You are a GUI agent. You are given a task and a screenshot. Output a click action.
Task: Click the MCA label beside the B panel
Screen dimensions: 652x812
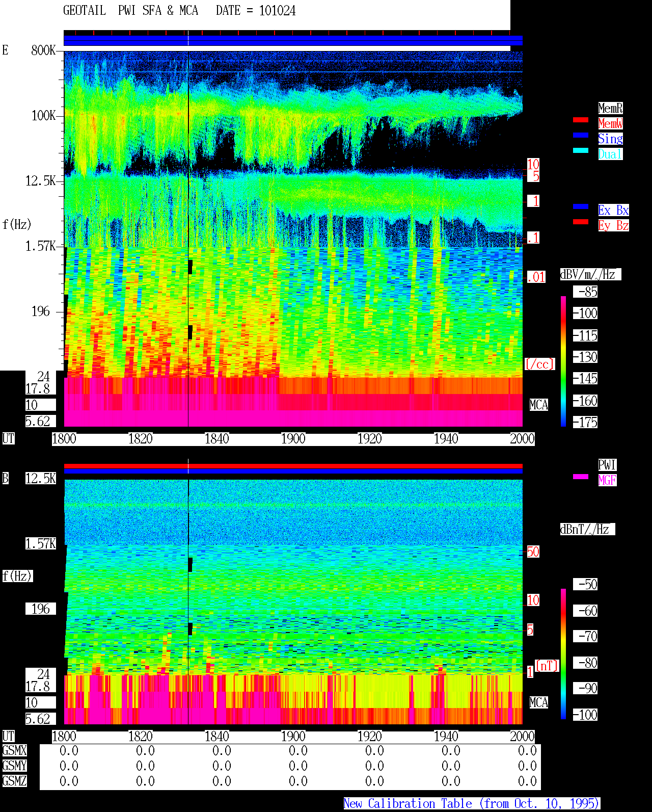[538, 702]
